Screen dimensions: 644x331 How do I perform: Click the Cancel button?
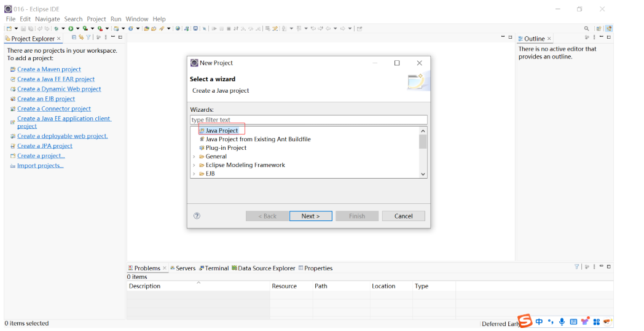pyautogui.click(x=403, y=216)
